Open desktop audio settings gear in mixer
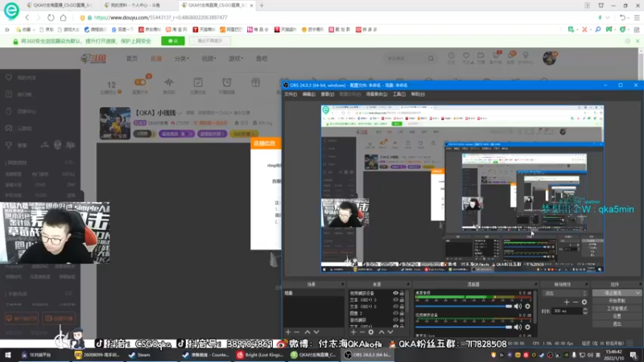Screen dimensions: 644x362 [x=528, y=306]
